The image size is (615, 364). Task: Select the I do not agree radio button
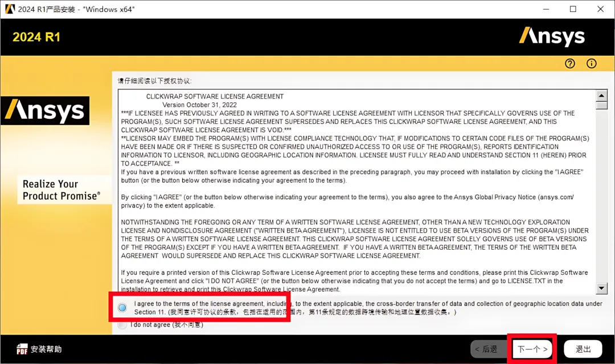(122, 325)
